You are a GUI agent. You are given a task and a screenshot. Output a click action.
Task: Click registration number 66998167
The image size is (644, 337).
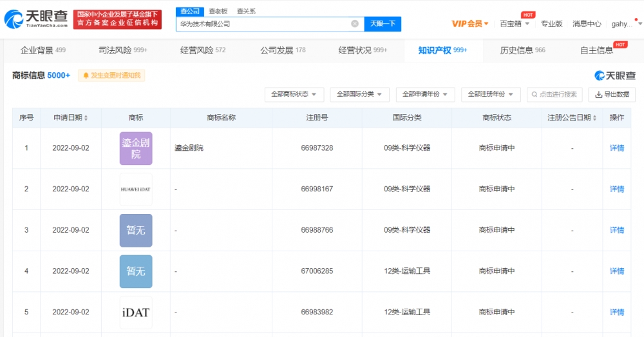click(x=317, y=189)
